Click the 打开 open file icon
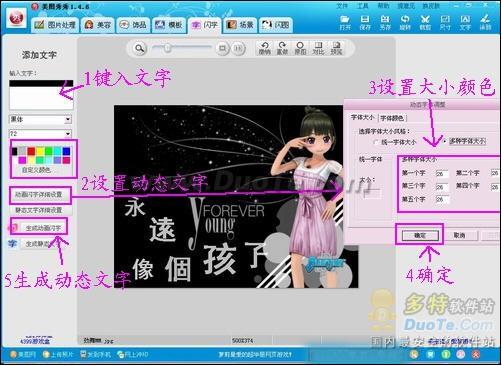 [345, 22]
